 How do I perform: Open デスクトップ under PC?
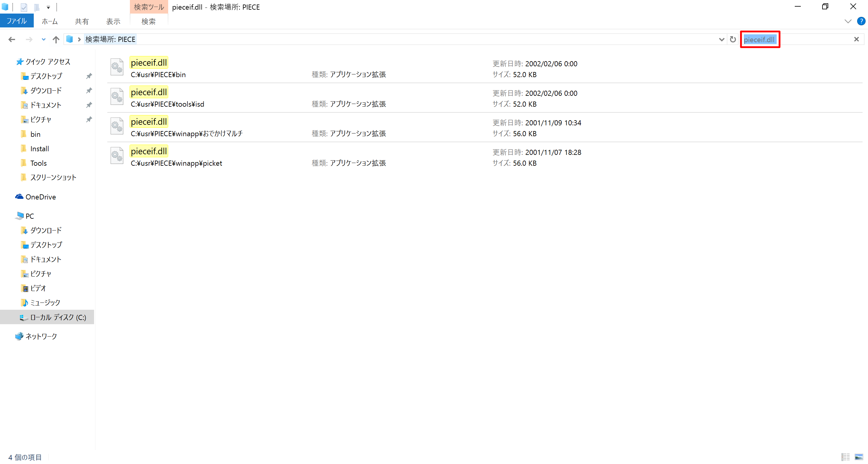tap(46, 245)
